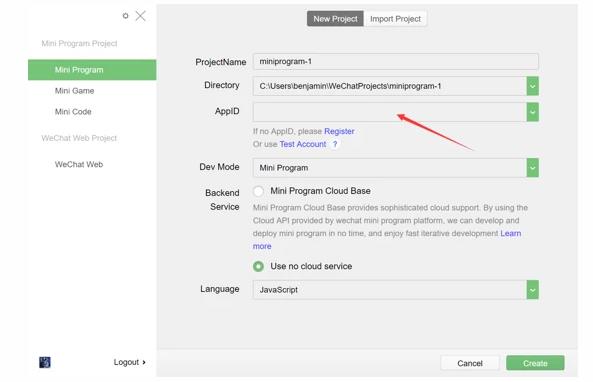The image size is (593, 382).
Task: Select Use no cloud service radio
Action: point(258,266)
